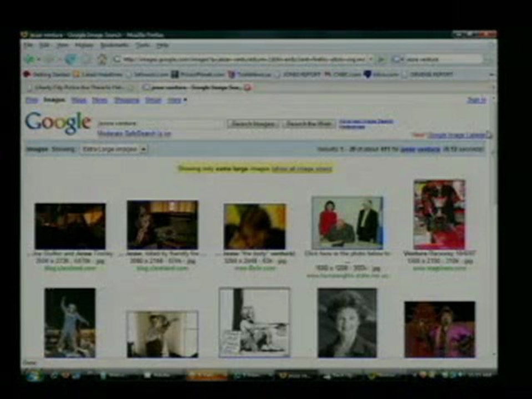Open the first dark thumbnail from blog.cleveland.com
Screen dimensions: 532x399
[70, 226]
